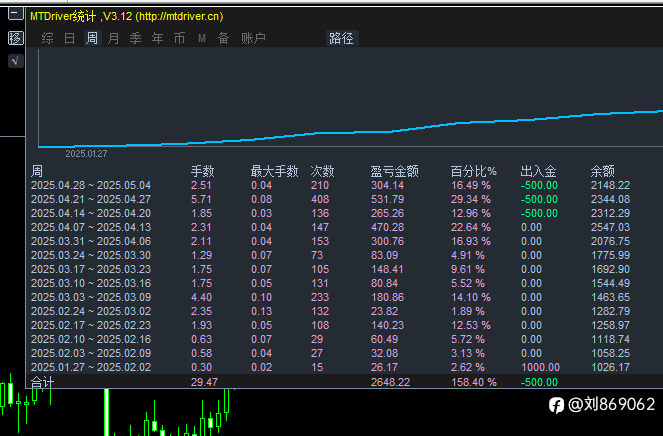Click the MTDriver title link text

pyautogui.click(x=126, y=16)
